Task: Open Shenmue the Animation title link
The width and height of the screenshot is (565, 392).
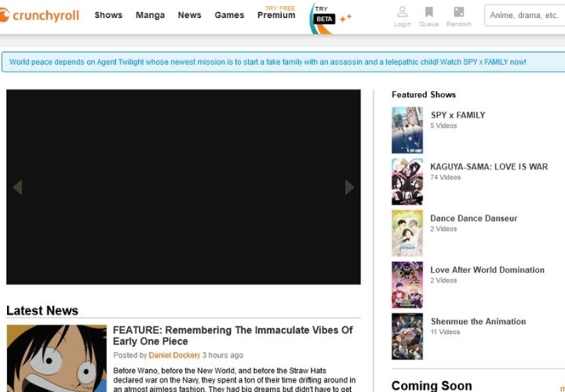Action: [478, 321]
